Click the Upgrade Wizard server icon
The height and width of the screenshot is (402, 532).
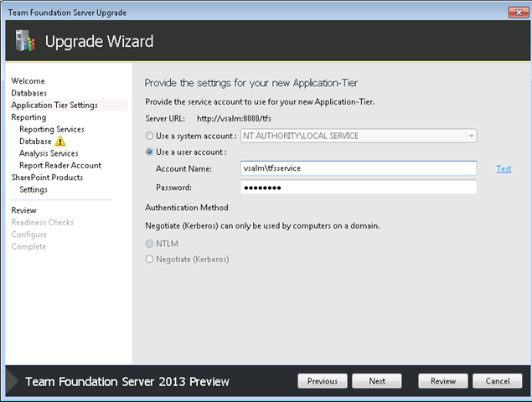click(x=25, y=41)
